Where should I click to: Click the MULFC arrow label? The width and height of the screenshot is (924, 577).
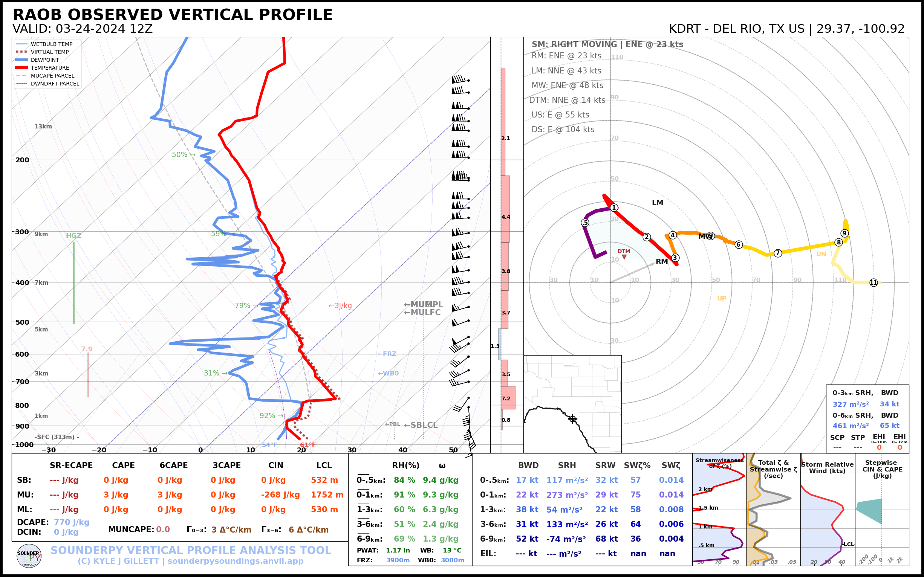tap(422, 313)
